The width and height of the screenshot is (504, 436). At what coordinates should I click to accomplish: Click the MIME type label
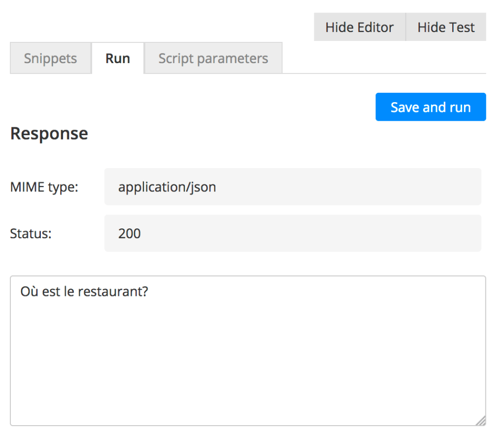point(42,187)
